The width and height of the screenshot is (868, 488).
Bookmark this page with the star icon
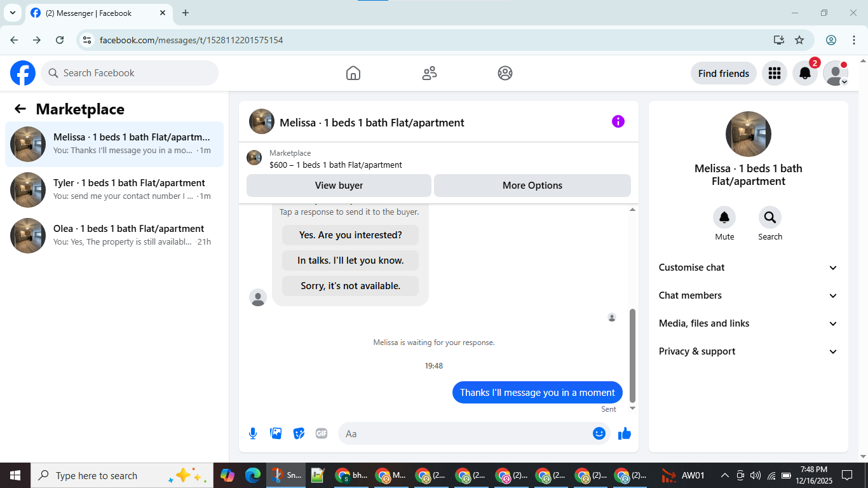pos(799,40)
